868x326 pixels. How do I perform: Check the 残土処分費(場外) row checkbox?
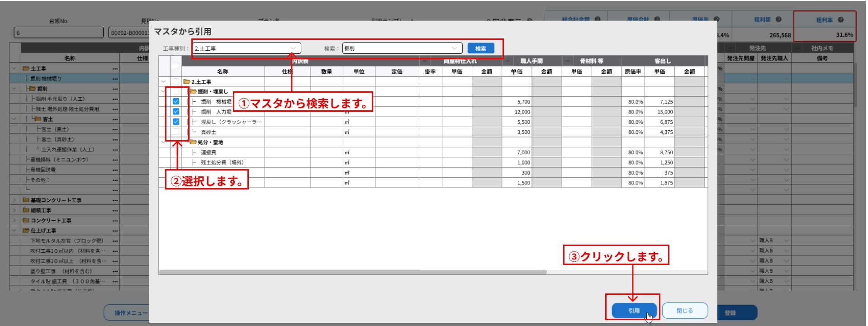click(x=176, y=162)
